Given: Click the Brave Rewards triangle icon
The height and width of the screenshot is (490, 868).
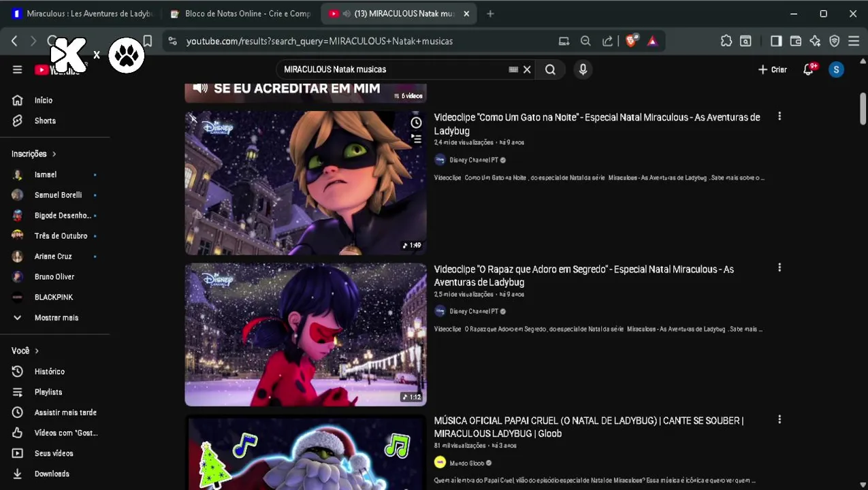Looking at the screenshot, I should (x=652, y=41).
